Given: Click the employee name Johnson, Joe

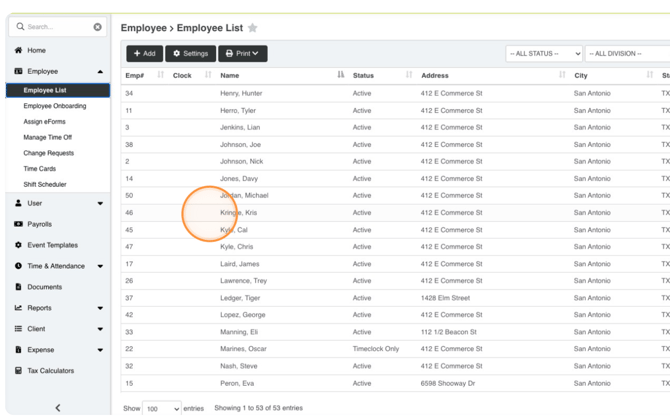Looking at the screenshot, I should [240, 144].
